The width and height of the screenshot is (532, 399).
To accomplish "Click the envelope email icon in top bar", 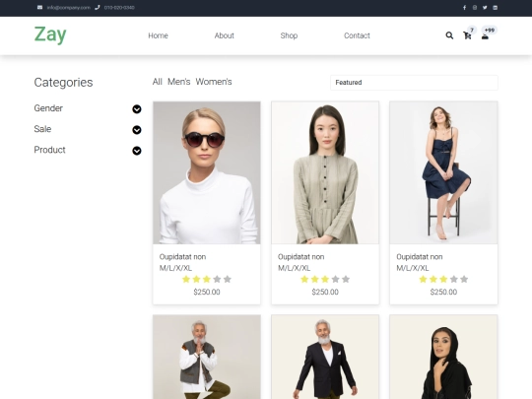I will (39, 8).
